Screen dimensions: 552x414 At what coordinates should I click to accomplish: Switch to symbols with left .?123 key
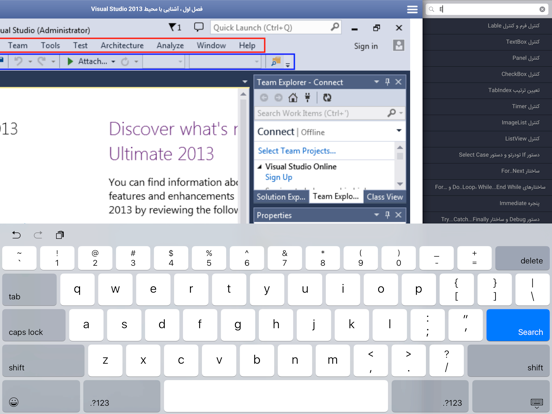[122, 396]
